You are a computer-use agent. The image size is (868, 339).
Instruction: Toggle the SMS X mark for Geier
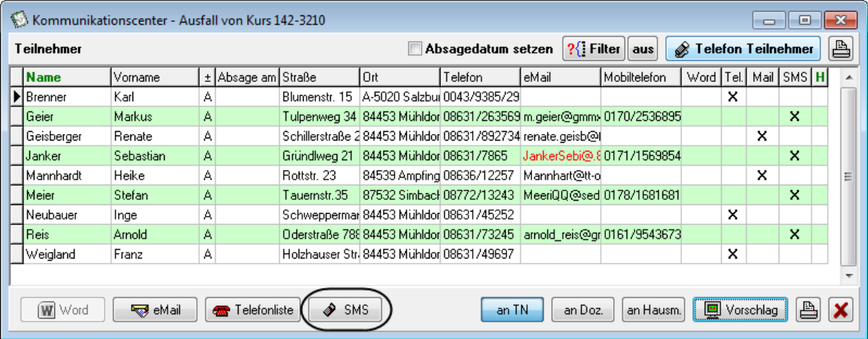click(795, 116)
